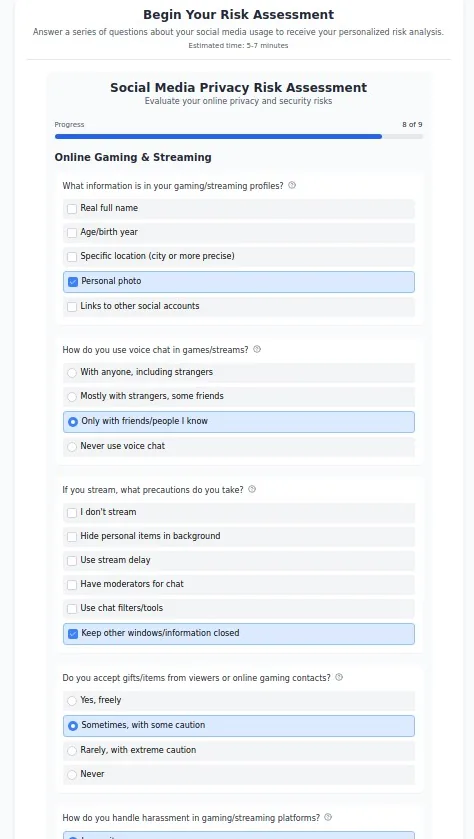
Task: Open help icon beside gaming profiles question
Action: click(292, 186)
